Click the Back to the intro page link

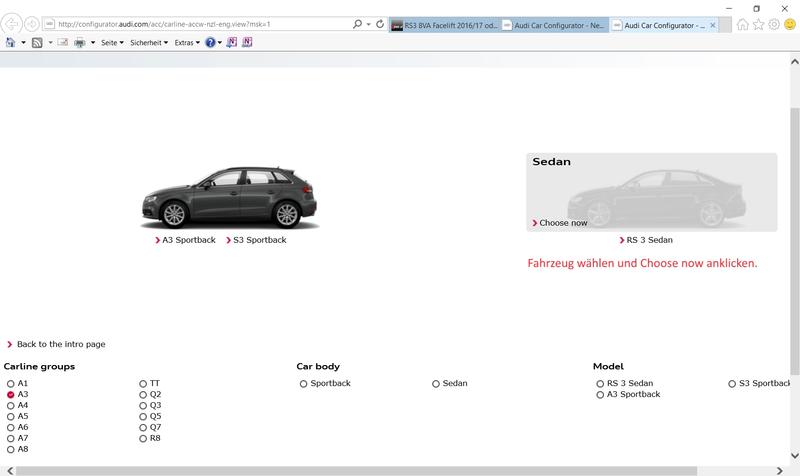(x=60, y=344)
